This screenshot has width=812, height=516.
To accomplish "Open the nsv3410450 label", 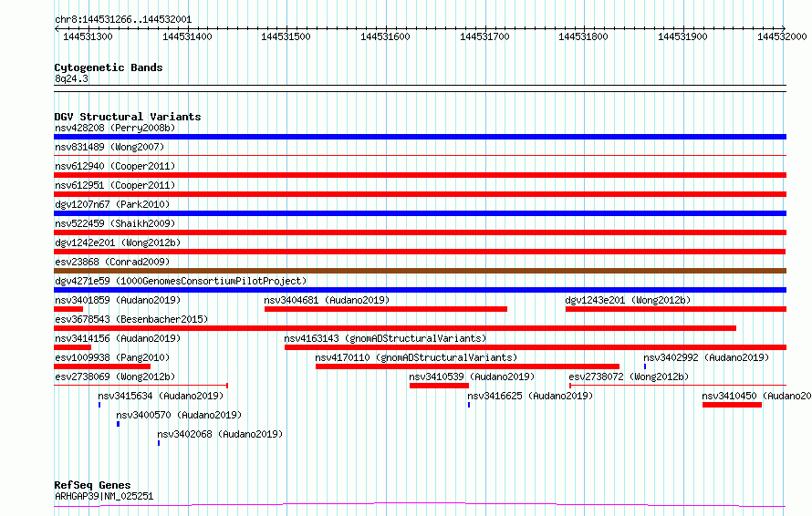I will tap(756, 396).
